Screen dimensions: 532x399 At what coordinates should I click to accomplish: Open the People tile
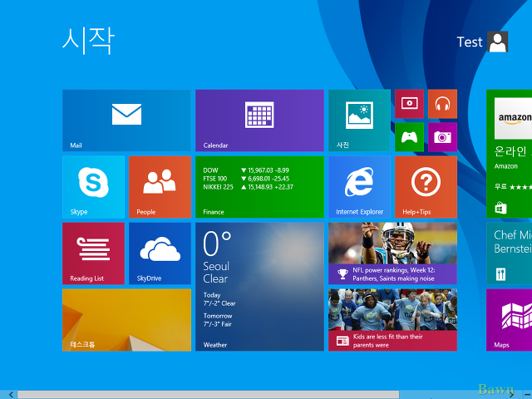click(x=160, y=187)
